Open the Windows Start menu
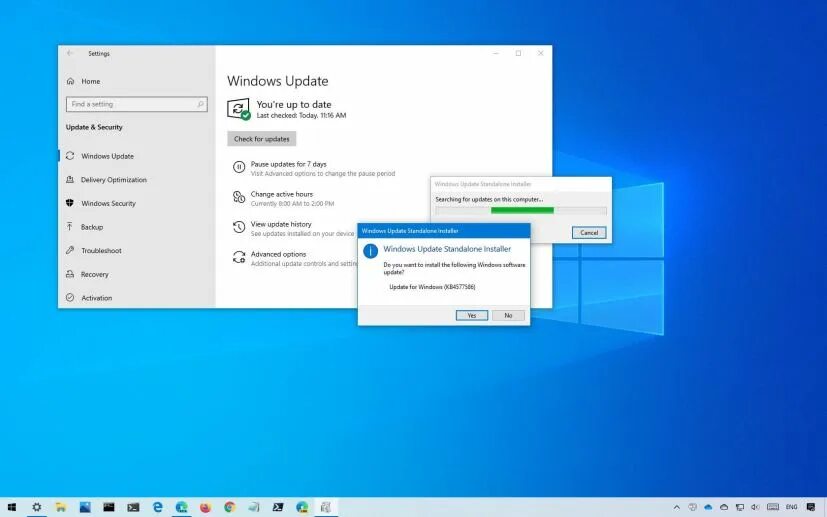Viewport: 827px width, 517px height. [x=12, y=507]
